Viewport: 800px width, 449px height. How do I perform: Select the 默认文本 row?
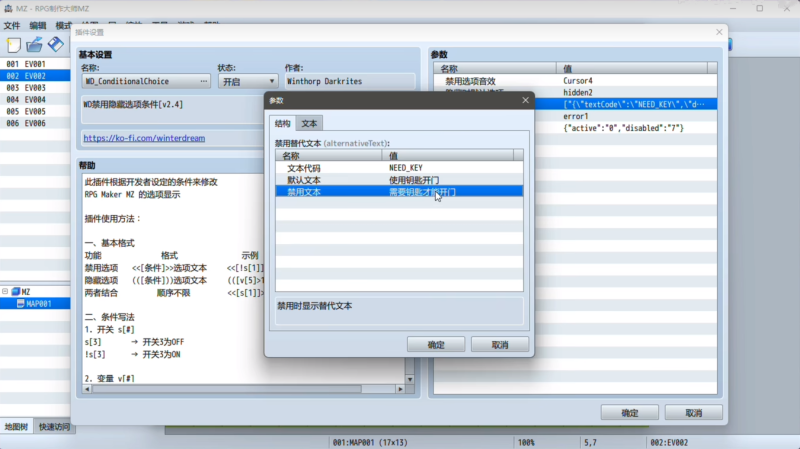coord(399,180)
